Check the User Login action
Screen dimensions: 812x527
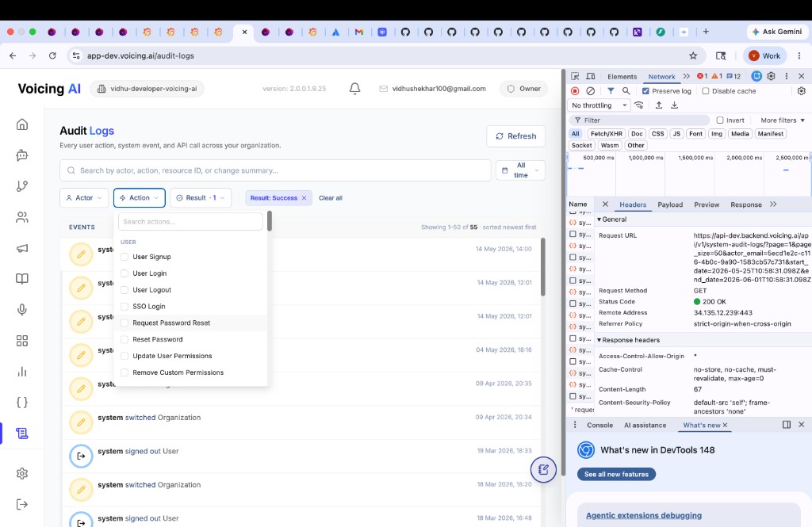[x=124, y=273]
